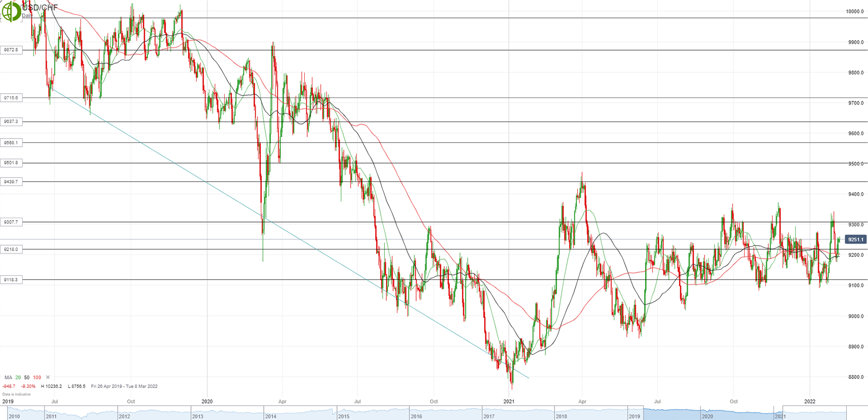Click the L 8756.5 low value
This screenshot has width=868, height=420.
76,386
